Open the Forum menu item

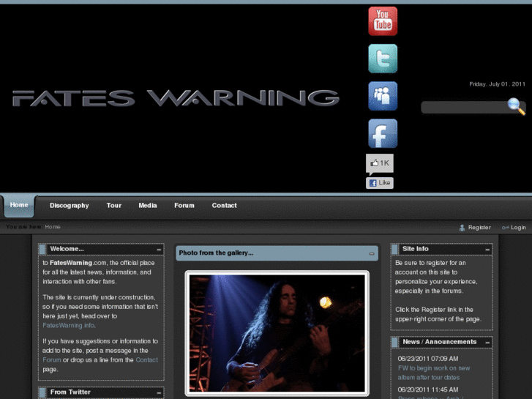(x=184, y=206)
